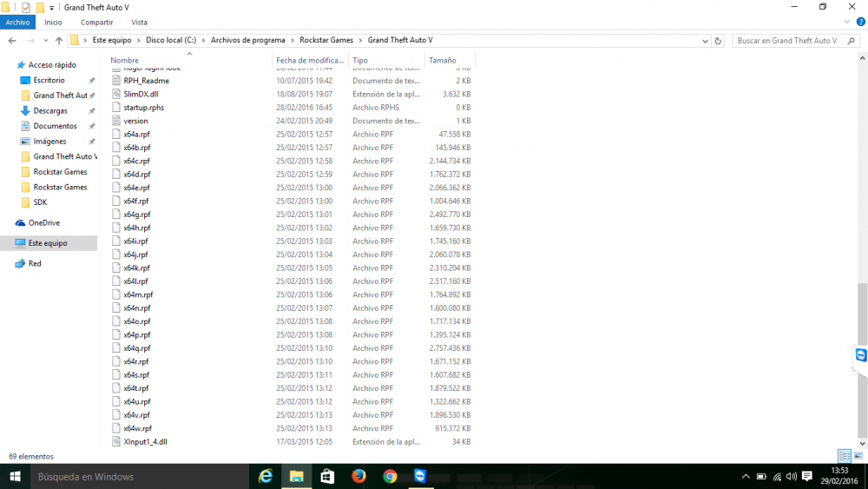This screenshot has width=868, height=489.
Task: Open the address bar history dropdown
Action: (x=705, y=41)
